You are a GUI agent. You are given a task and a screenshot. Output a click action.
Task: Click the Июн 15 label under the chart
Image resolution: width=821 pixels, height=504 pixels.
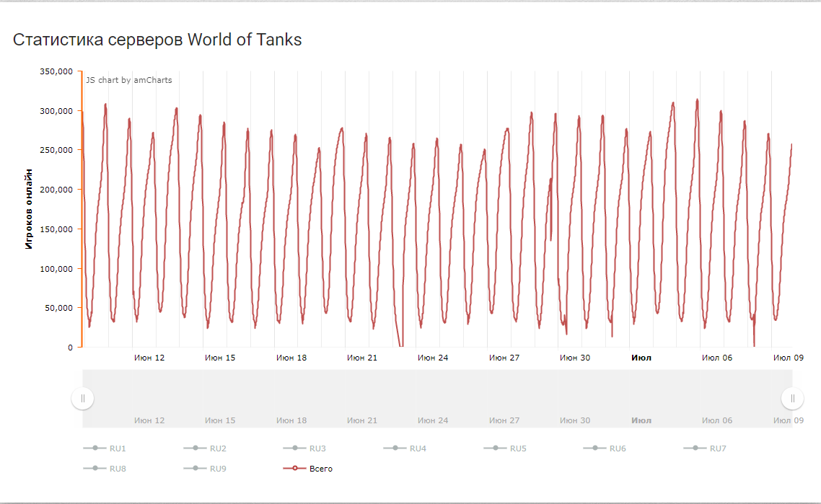click(220, 358)
